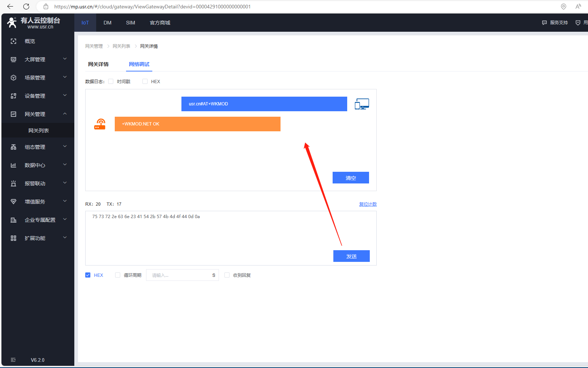
Task: Click the 报警联动 alarm icon
Action: click(13, 183)
